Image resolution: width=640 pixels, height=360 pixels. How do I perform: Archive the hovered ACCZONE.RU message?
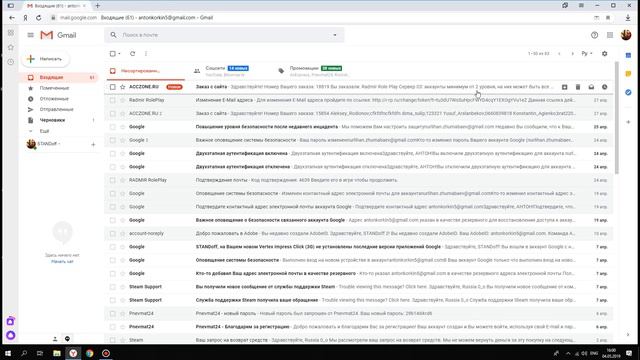pos(564,87)
